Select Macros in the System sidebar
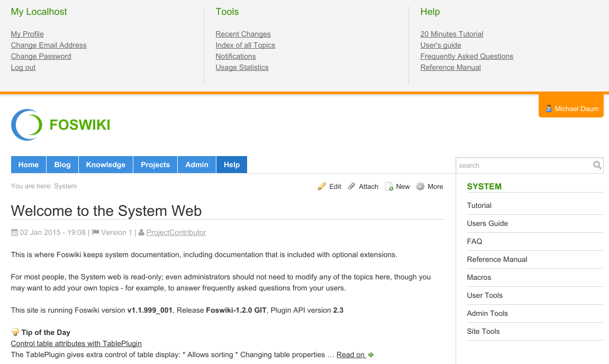 [x=479, y=277]
